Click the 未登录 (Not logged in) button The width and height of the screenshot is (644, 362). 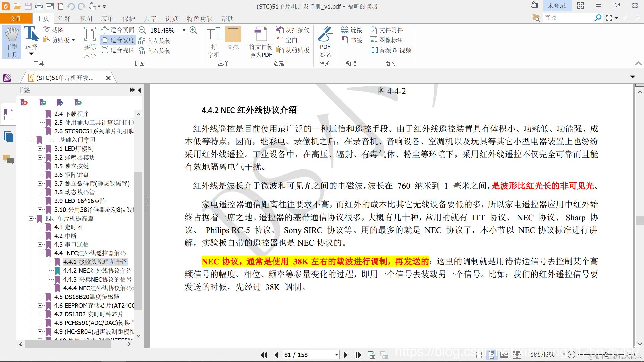coord(556,6)
